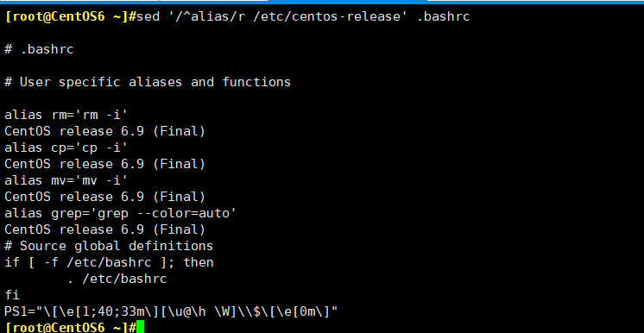The width and height of the screenshot is (644, 333).
Task: Click the last 'CentOS release 6.9 (Final)' line
Action: (104, 229)
